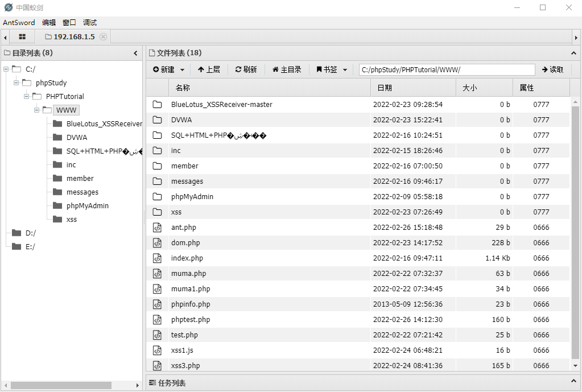Viewport: 582px width, 392px height.
Task: Collapse 目录列表 panel using its chevron
Action: coord(135,53)
